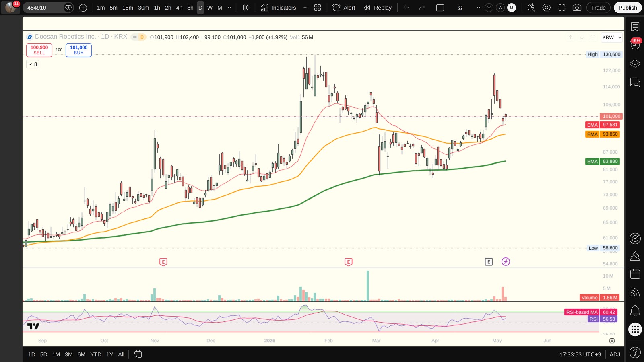Set the date range to 6M

pos(81,354)
